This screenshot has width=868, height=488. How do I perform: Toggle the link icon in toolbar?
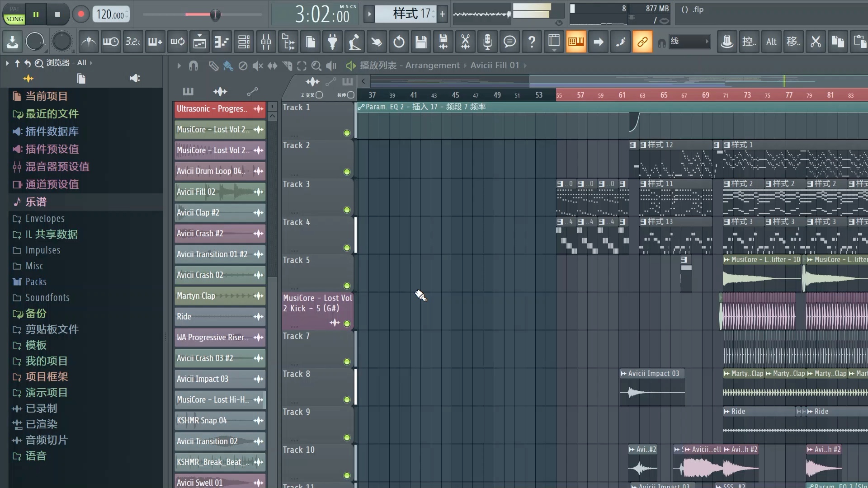(x=642, y=42)
